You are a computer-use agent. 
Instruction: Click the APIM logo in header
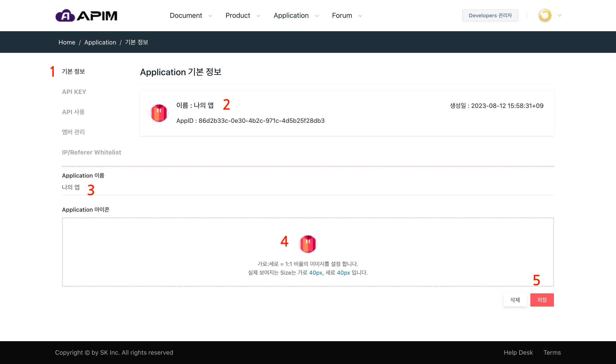[86, 15]
